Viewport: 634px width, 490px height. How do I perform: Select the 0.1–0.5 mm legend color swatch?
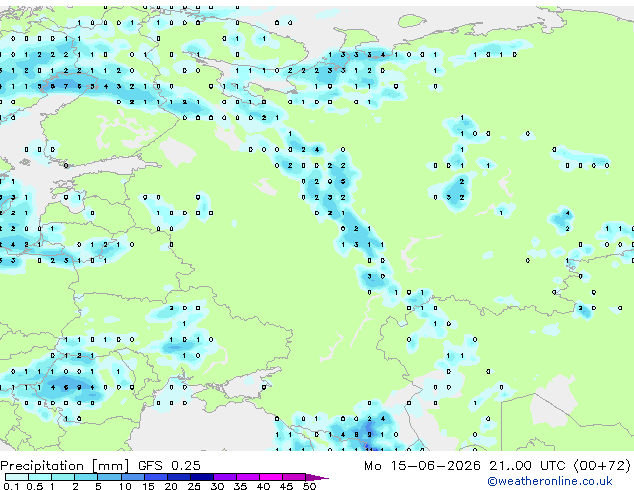[x=17, y=477]
